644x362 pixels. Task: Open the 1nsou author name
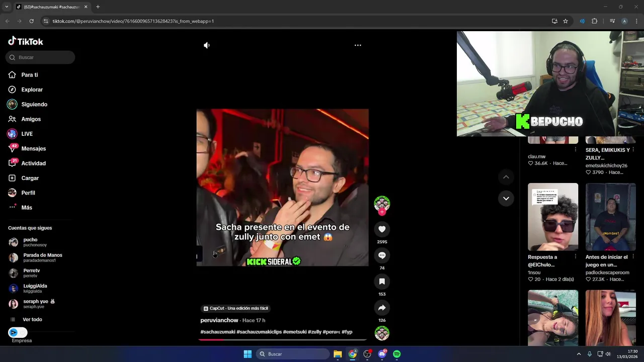click(534, 273)
